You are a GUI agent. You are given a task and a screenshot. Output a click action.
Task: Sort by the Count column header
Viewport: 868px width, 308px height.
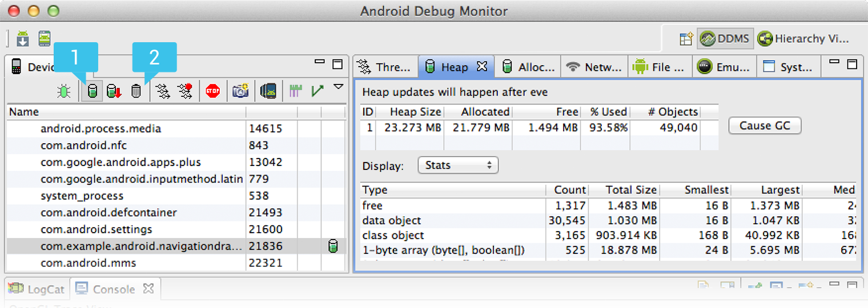[x=567, y=190]
